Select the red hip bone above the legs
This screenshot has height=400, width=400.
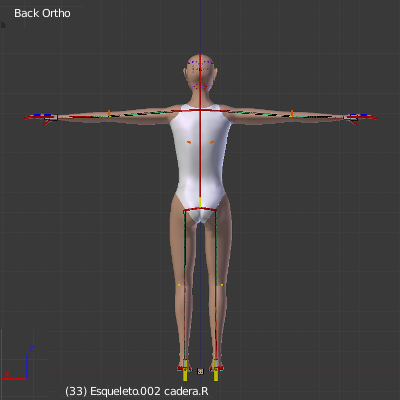(x=200, y=209)
